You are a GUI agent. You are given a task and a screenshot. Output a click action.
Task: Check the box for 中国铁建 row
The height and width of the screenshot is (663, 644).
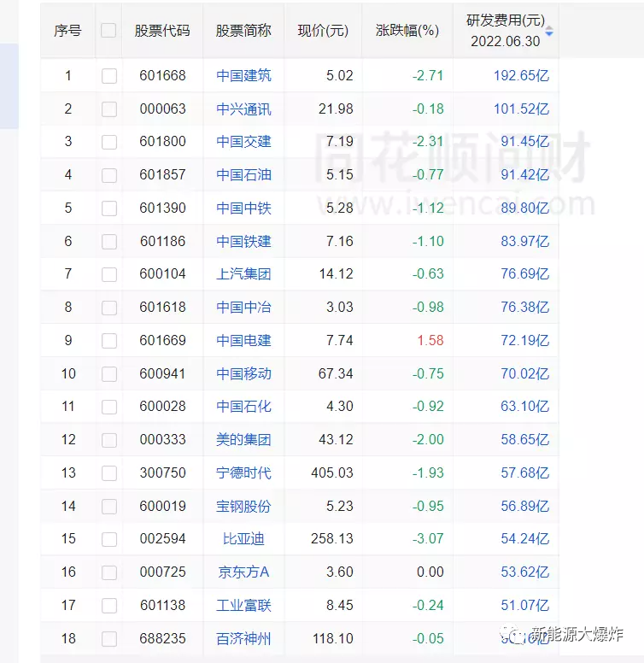109,242
